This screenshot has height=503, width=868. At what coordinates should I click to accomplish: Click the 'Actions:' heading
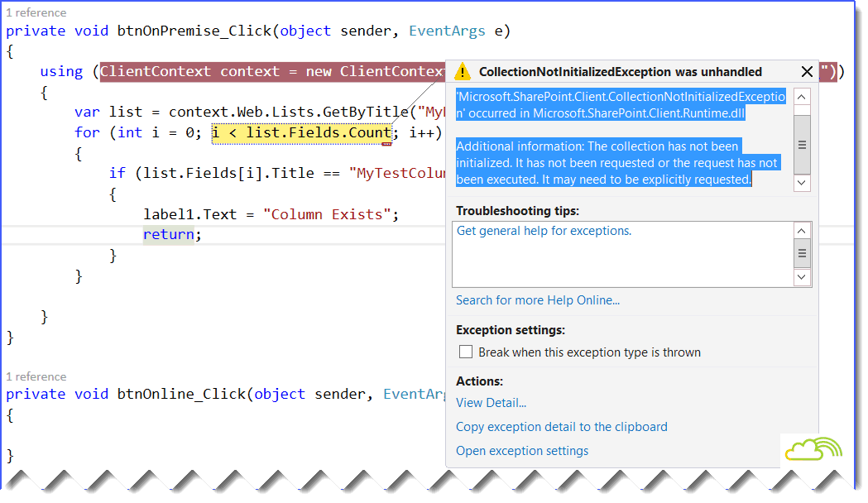pyautogui.click(x=479, y=381)
